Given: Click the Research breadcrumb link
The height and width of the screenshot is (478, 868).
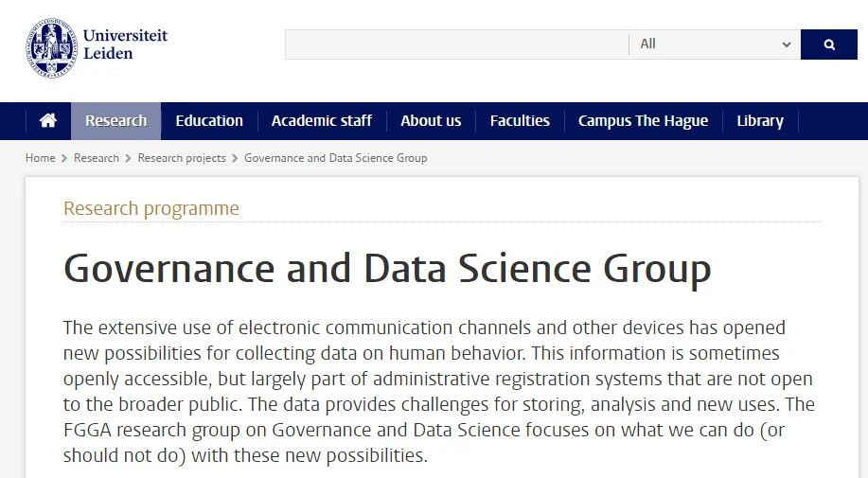Looking at the screenshot, I should point(97,158).
